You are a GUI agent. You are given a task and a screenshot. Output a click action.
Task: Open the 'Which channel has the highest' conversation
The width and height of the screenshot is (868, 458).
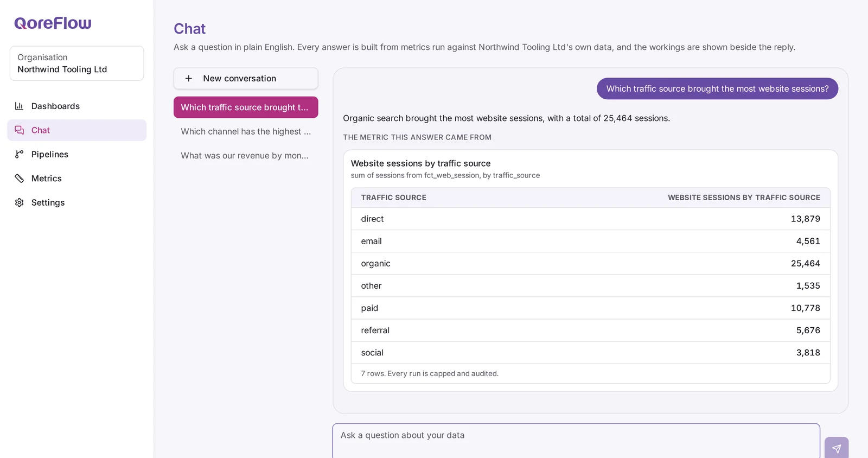point(246,131)
